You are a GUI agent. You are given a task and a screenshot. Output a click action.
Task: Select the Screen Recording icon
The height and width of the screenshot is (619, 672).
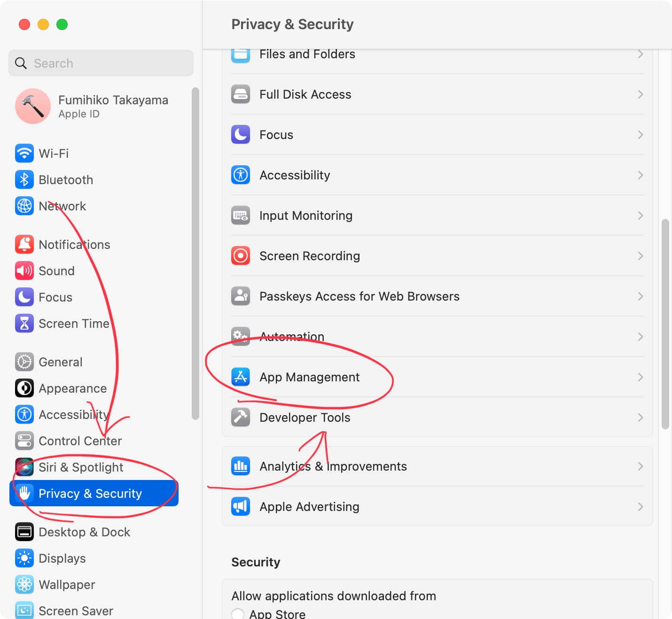[241, 255]
